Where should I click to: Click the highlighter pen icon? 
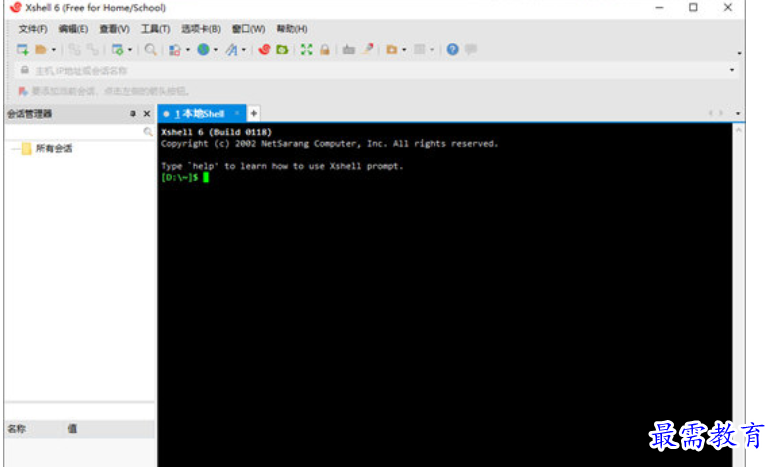[368, 49]
